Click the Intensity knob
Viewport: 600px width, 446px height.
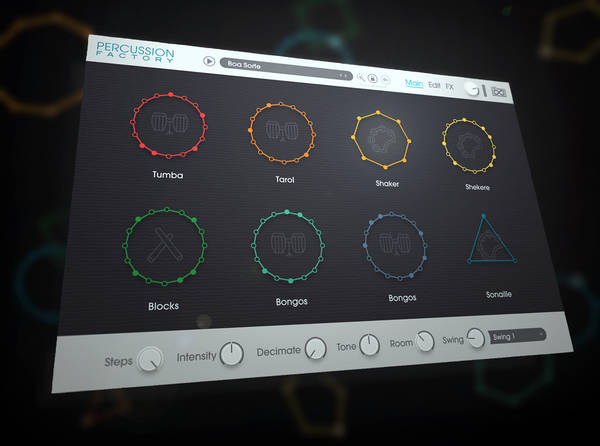232,353
